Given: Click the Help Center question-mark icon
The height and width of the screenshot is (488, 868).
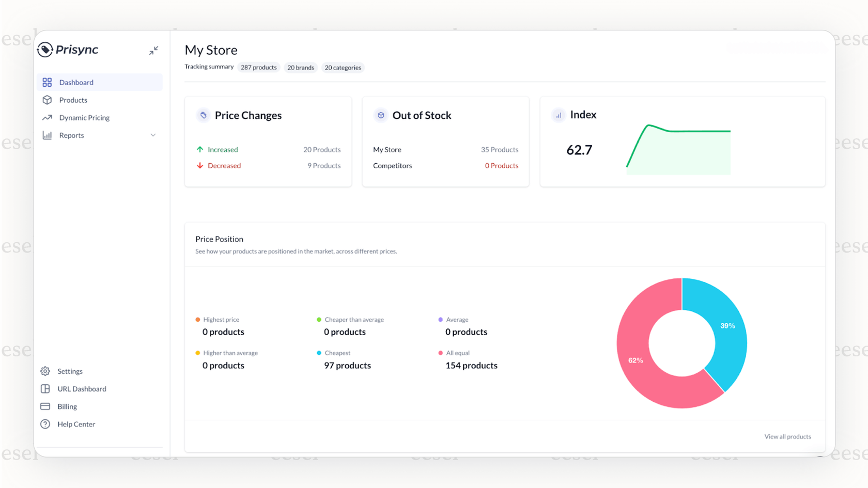Looking at the screenshot, I should coord(45,424).
